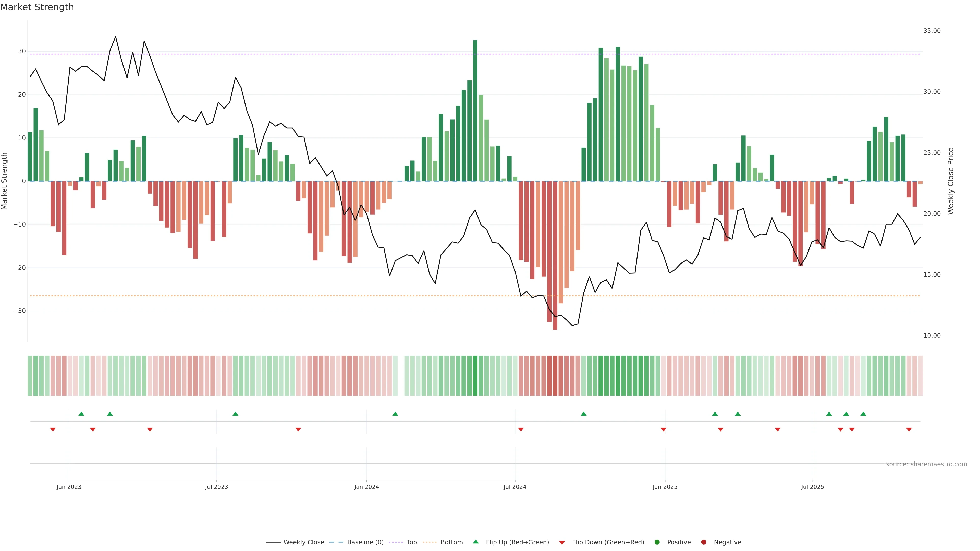Screen dimensions: 980x551
Task: Click the Jan 2025 x-axis label
Action: pos(665,487)
